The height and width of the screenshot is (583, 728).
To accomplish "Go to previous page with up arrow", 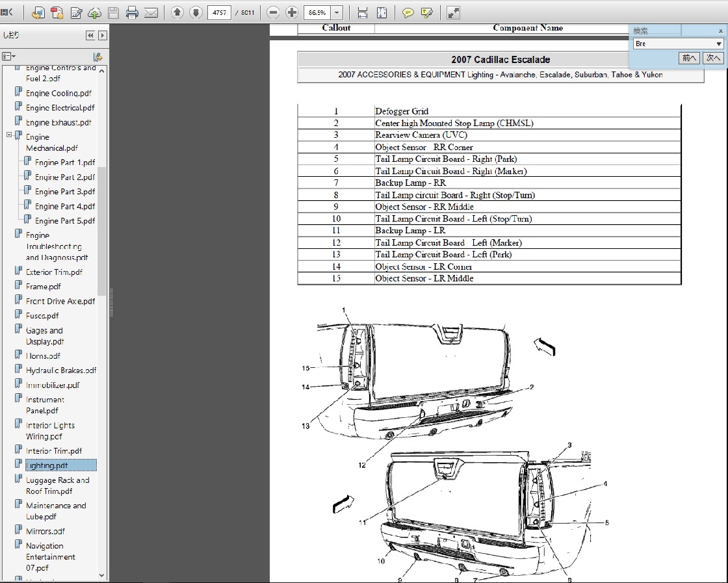I will (x=177, y=12).
